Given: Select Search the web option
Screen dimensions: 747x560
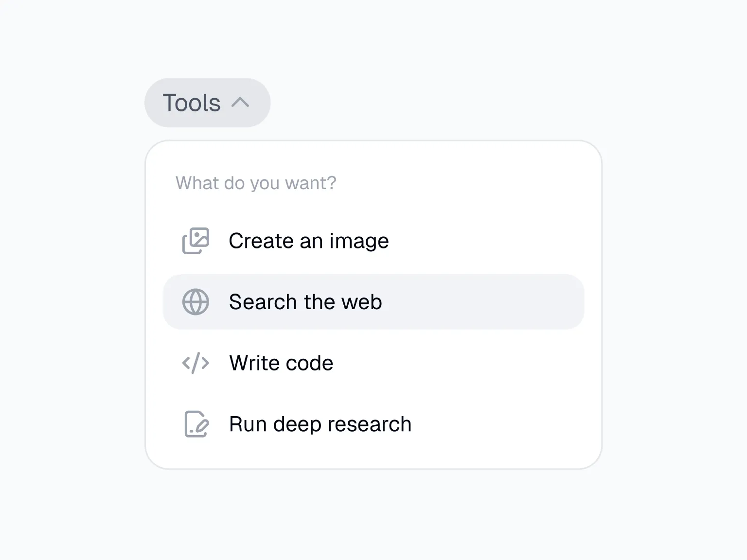Looking at the screenshot, I should tap(305, 301).
